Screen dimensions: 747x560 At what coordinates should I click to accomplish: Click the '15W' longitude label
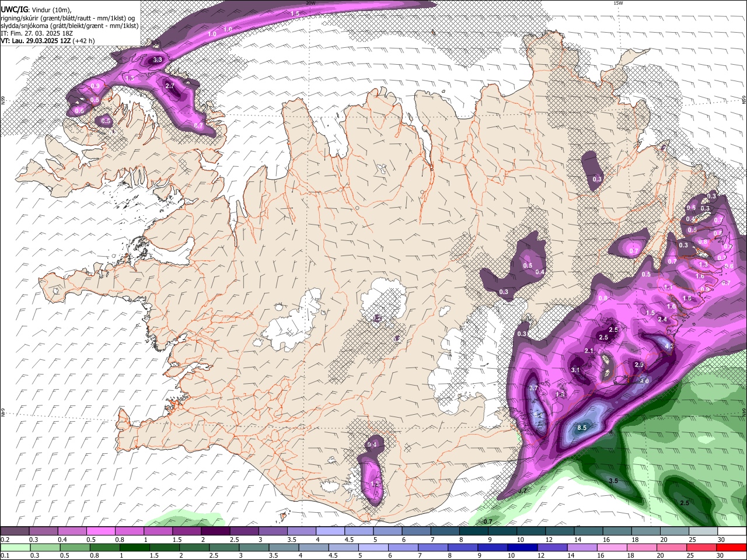pos(618,3)
